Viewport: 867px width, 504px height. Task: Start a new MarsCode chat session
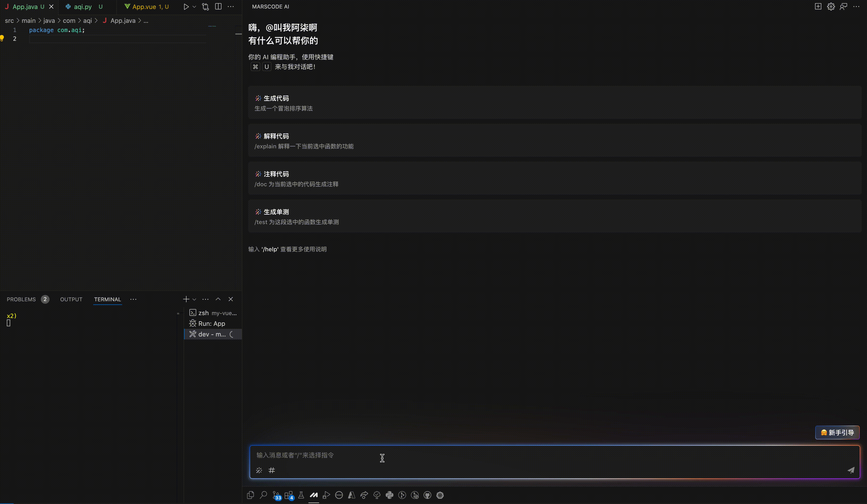(818, 7)
